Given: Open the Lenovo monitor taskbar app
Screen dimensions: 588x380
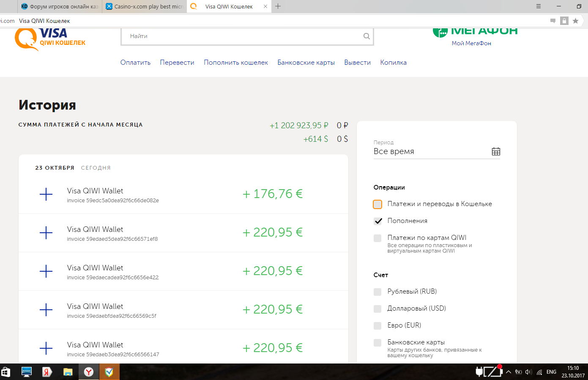Looking at the screenshot, I should [27, 372].
